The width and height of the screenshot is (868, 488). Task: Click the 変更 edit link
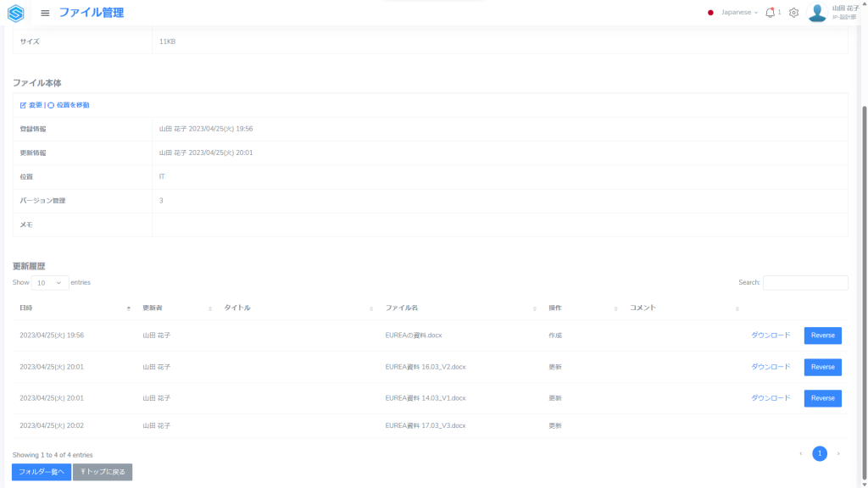(x=31, y=105)
